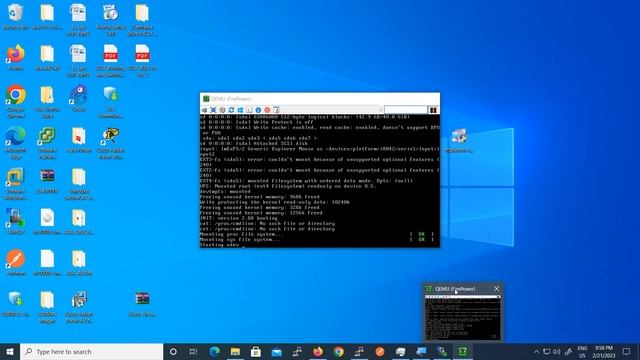640x360 pixels.
Task: Open the notification center icon
Action: click(627, 351)
